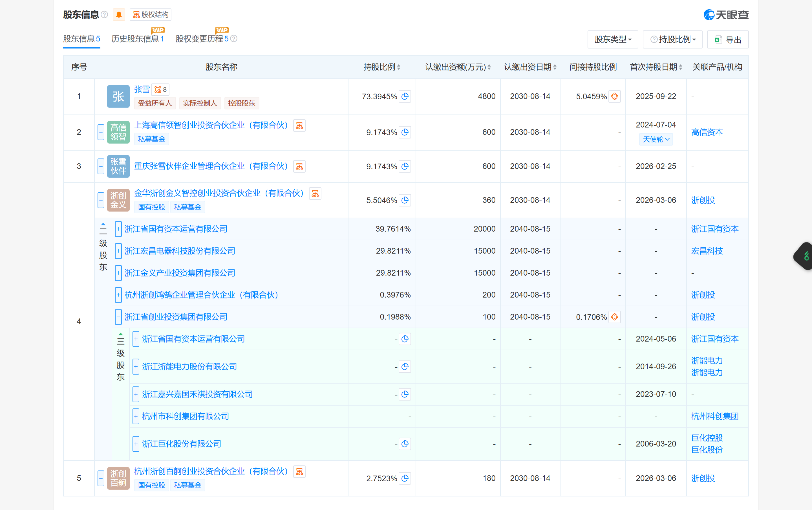Open the 高信资本 related product link
The height and width of the screenshot is (510, 812).
pos(707,132)
